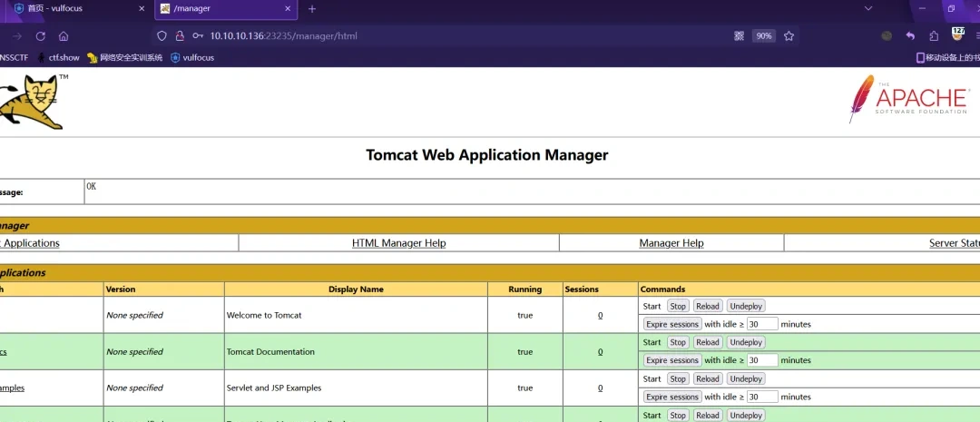Open the list all tabs chevron

pyautogui.click(x=868, y=8)
